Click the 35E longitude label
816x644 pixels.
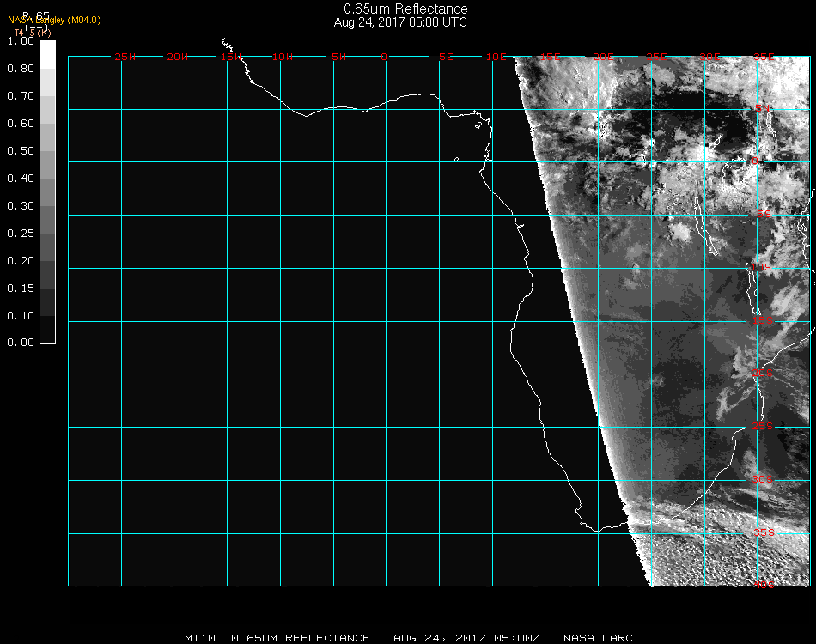pos(764,57)
